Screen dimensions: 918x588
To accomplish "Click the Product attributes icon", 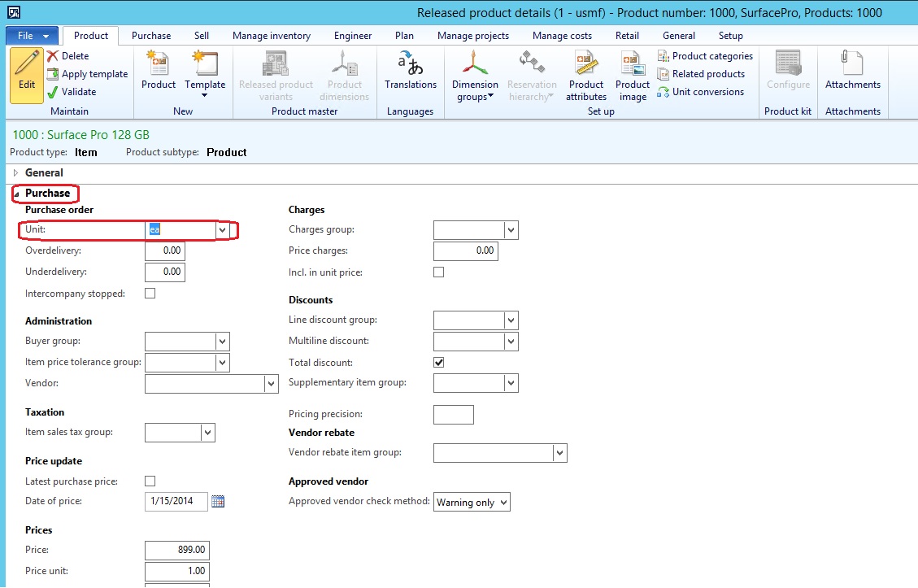I will point(585,77).
